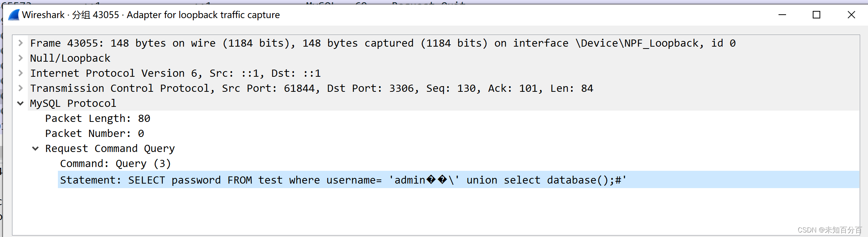Select the Command: Query (3) field
The width and height of the screenshot is (868, 237).
(x=115, y=163)
